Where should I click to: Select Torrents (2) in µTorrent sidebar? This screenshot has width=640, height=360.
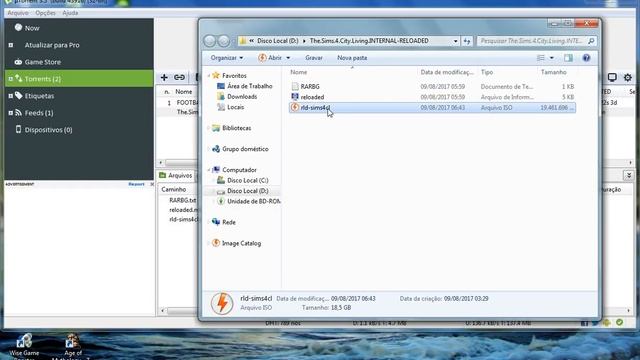79,79
